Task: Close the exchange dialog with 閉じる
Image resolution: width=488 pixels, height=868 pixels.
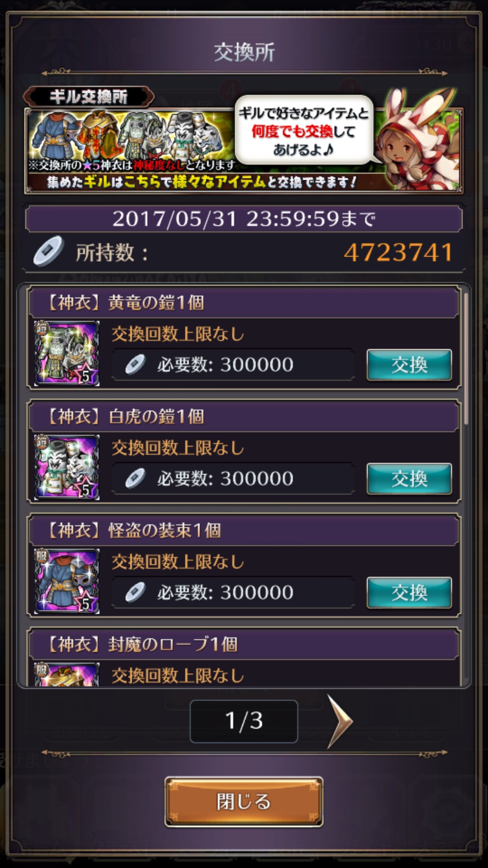Action: click(x=244, y=802)
